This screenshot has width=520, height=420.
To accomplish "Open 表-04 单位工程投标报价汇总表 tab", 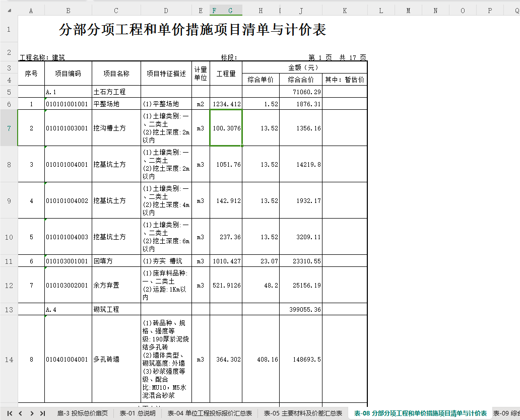I will pos(210,413).
